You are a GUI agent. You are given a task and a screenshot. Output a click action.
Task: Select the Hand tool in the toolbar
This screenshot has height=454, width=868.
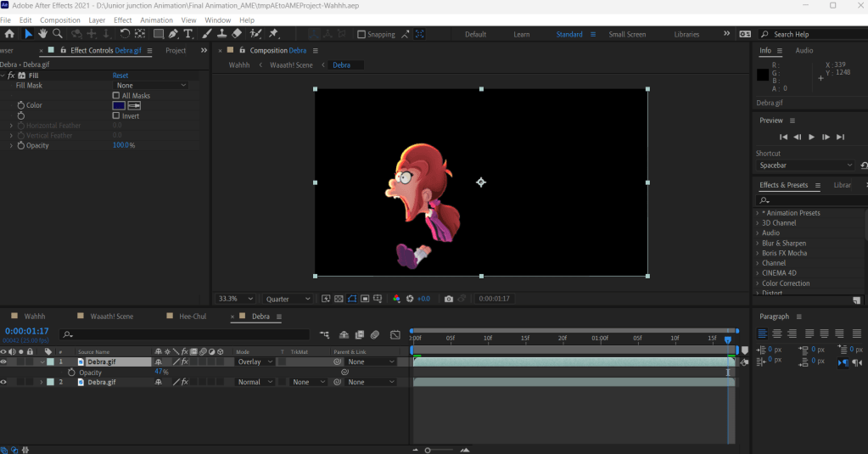click(42, 34)
